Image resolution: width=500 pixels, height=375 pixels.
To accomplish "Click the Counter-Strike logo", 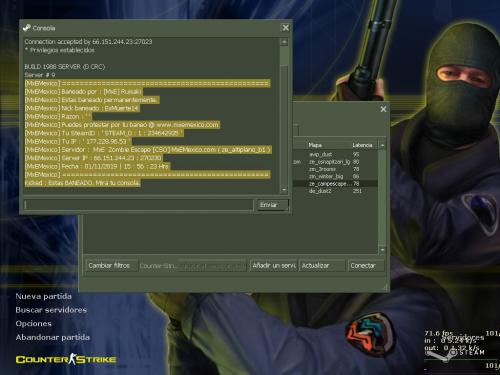I will [x=66, y=359].
